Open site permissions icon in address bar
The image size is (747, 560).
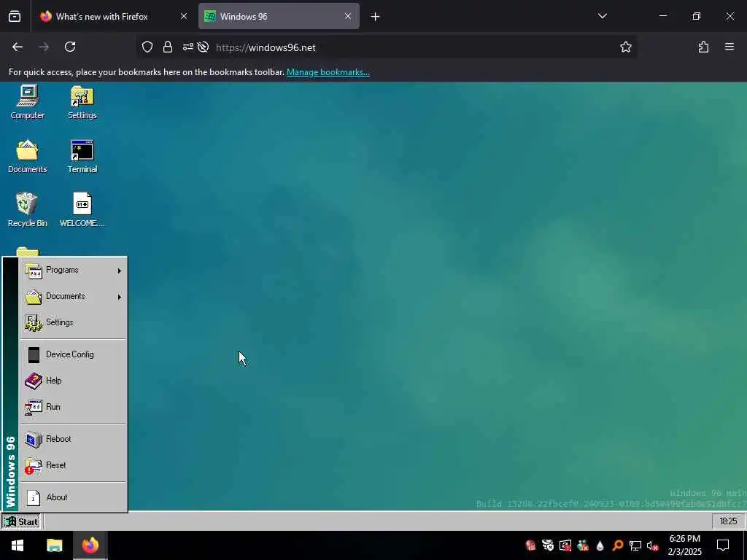click(x=188, y=47)
